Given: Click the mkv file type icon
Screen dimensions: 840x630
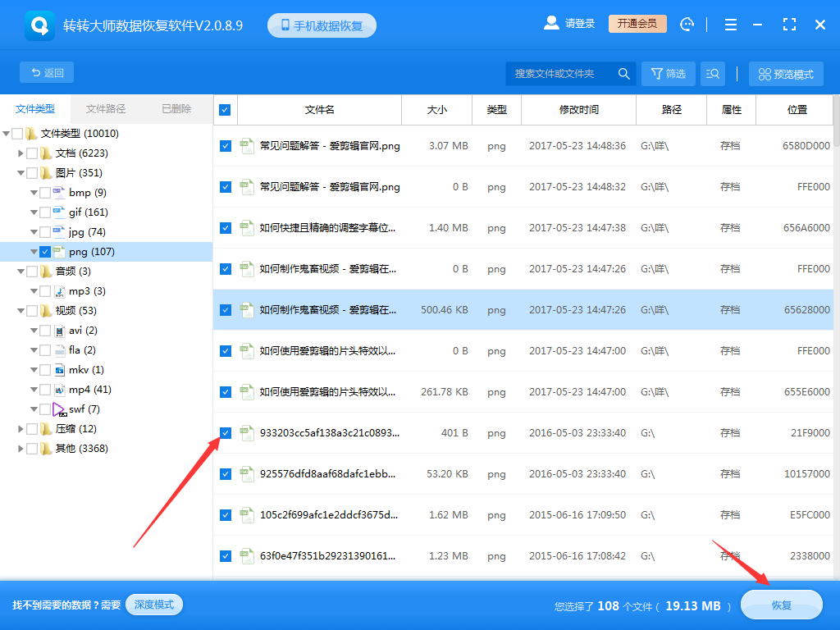Looking at the screenshot, I should point(59,370).
